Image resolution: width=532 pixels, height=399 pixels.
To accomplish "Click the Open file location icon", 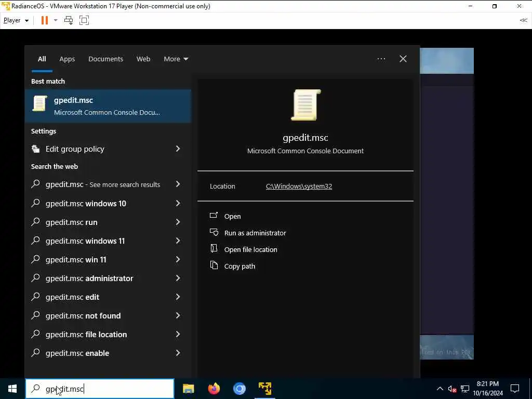I will click(214, 249).
